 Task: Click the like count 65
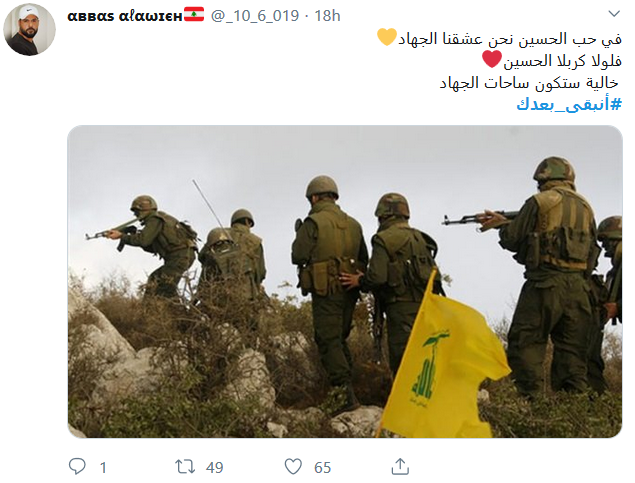pyautogui.click(x=322, y=468)
